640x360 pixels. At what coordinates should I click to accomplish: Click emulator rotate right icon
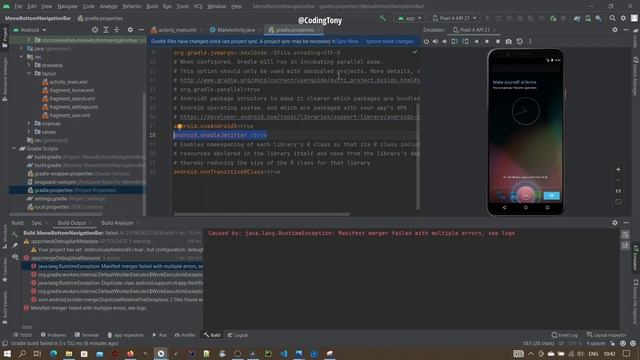point(465,41)
